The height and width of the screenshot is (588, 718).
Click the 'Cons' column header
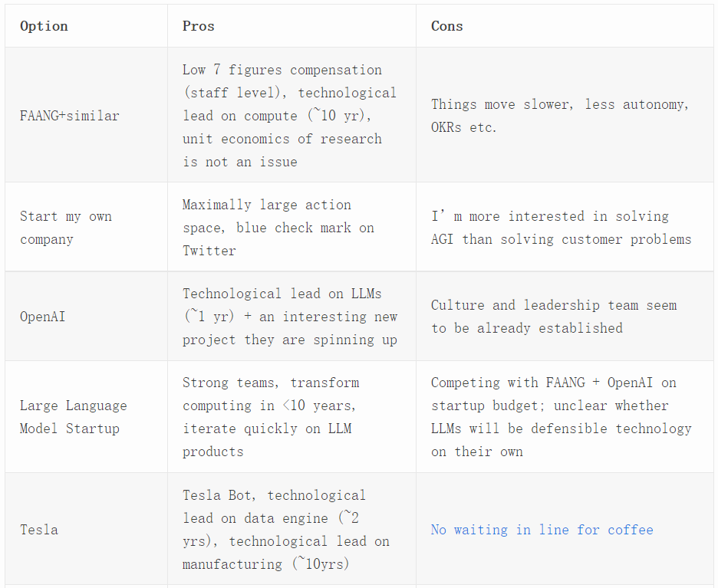(446, 26)
